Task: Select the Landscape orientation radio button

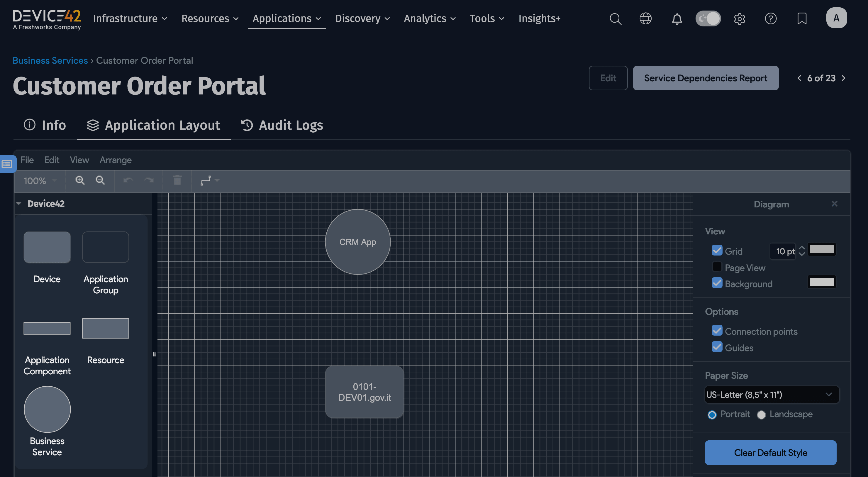Action: point(761,414)
